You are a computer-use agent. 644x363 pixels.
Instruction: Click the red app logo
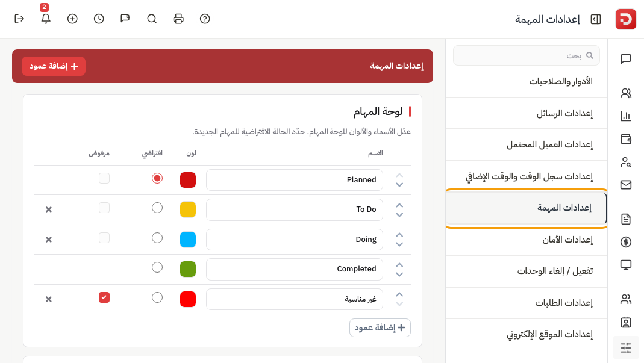pos(625,19)
